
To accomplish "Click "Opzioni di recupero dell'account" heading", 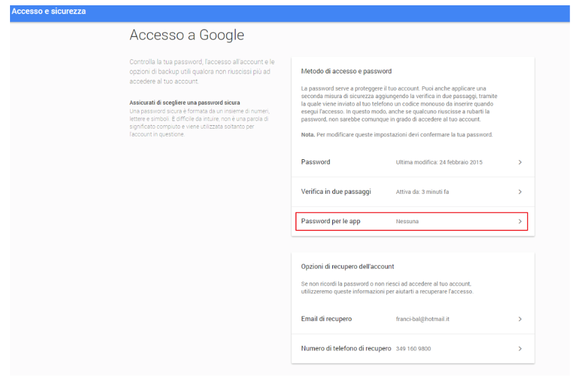I will [347, 266].
